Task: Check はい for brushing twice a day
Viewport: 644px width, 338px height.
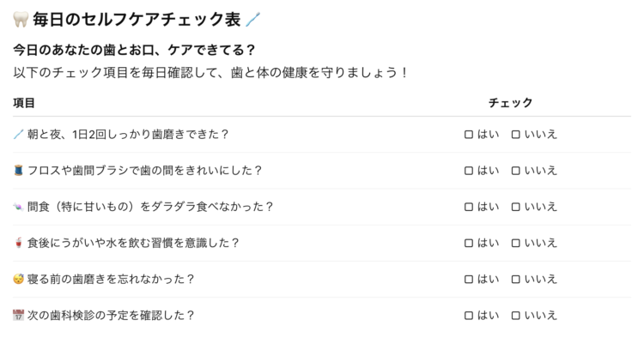Action: (x=469, y=135)
